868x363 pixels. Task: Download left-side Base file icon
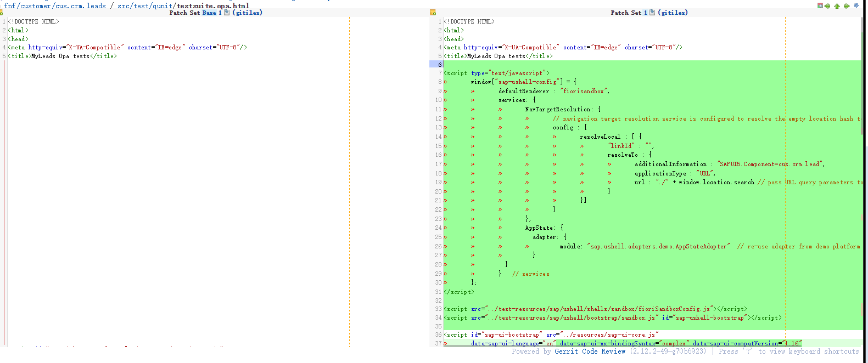click(227, 13)
